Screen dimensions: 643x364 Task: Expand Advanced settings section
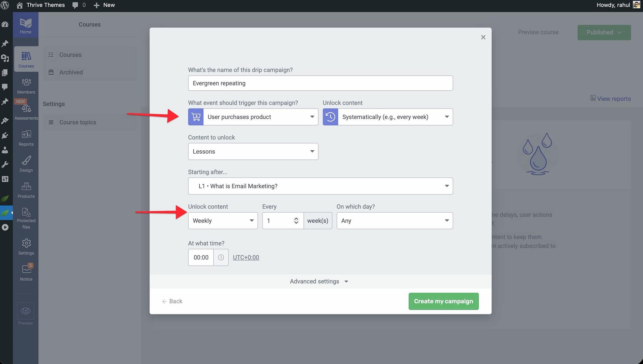tap(319, 281)
